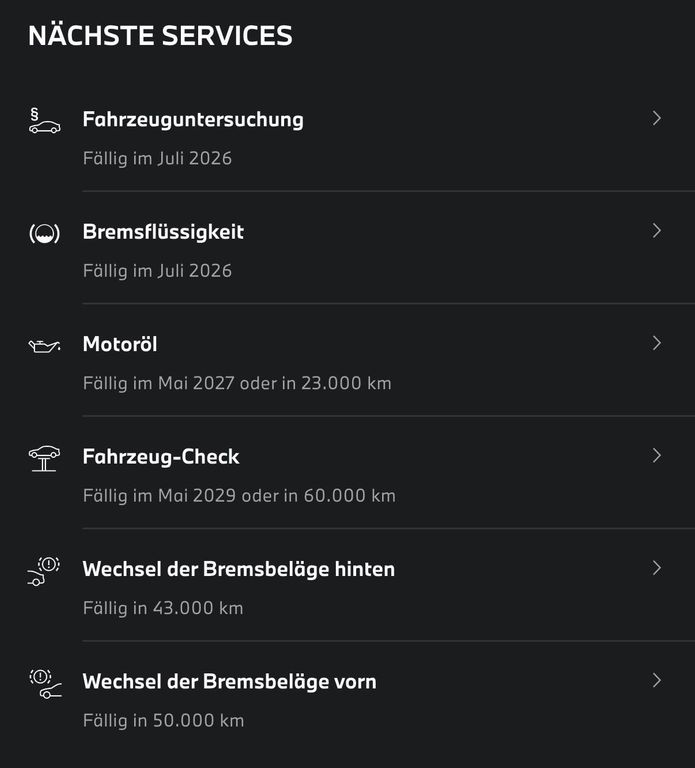
Task: Click the front brake pads icon
Action: click(43, 682)
